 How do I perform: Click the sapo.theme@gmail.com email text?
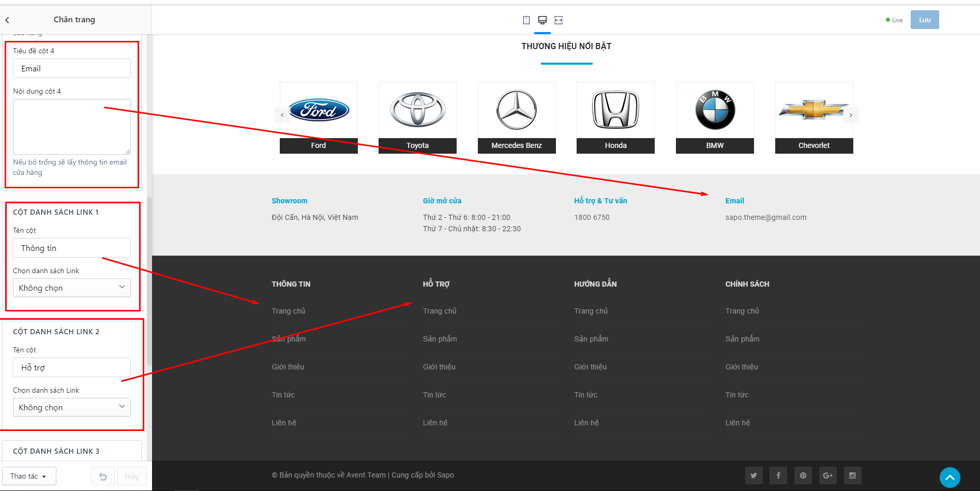click(x=766, y=217)
